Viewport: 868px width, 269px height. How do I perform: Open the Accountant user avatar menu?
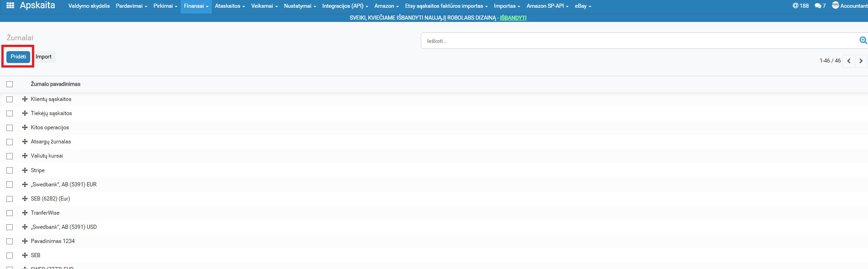(849, 5)
